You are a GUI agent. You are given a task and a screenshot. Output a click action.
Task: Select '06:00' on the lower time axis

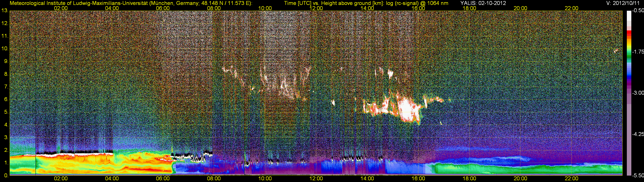[x=163, y=179]
